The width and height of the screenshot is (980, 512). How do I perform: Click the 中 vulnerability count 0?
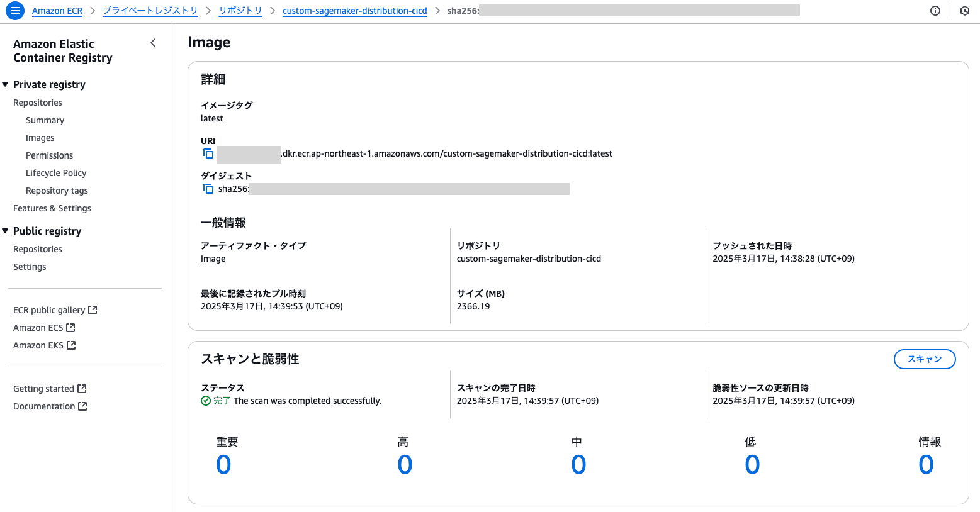click(x=578, y=465)
